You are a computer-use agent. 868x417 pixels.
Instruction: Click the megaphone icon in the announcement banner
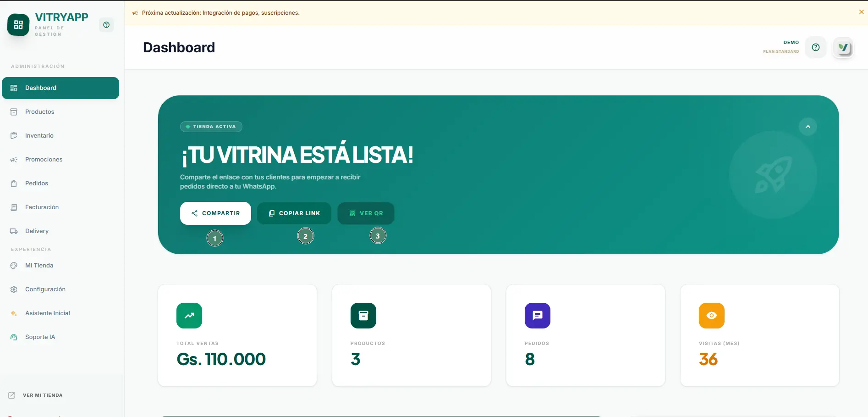[135, 13]
